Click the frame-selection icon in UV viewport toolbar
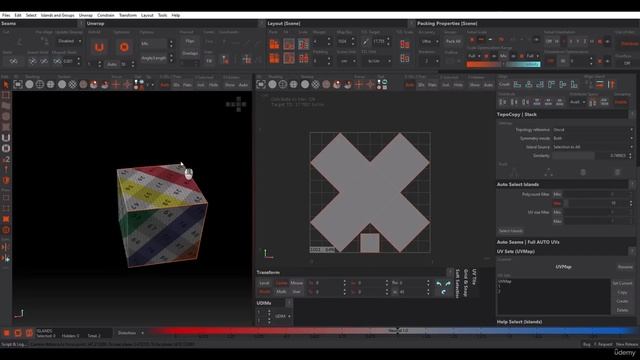Viewport: 640px width, 360px height. point(261,84)
